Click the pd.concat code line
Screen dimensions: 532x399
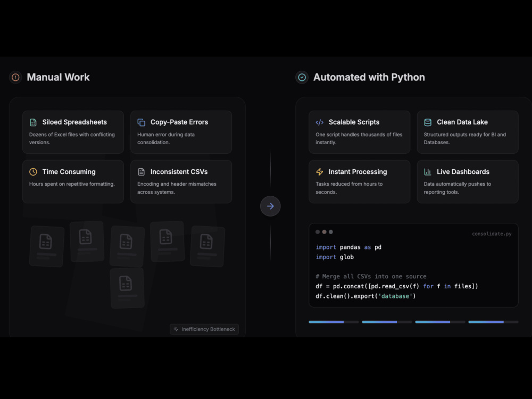397,286
